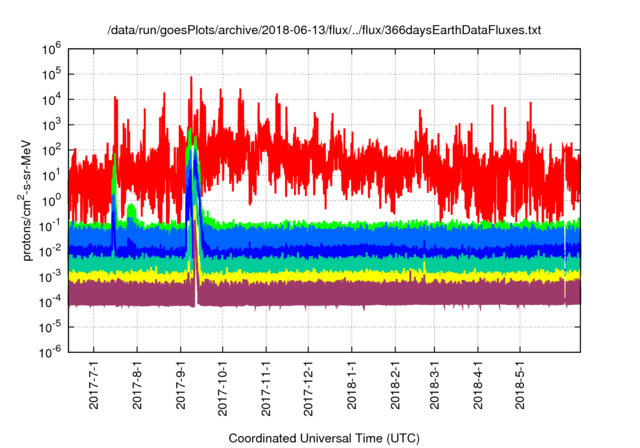Click the tallest red flux peak in September 2017
This screenshot has width=640, height=448.
click(191, 88)
